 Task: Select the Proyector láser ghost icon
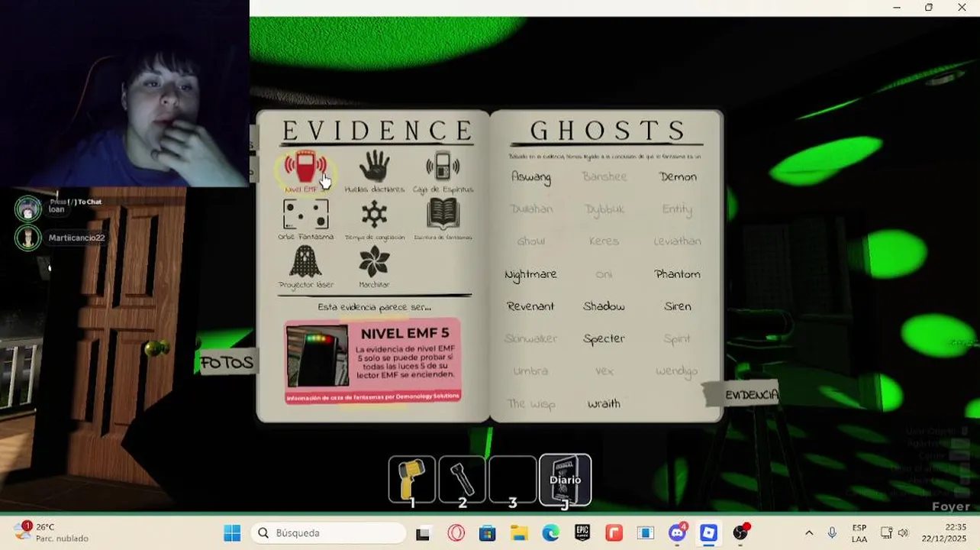305,262
